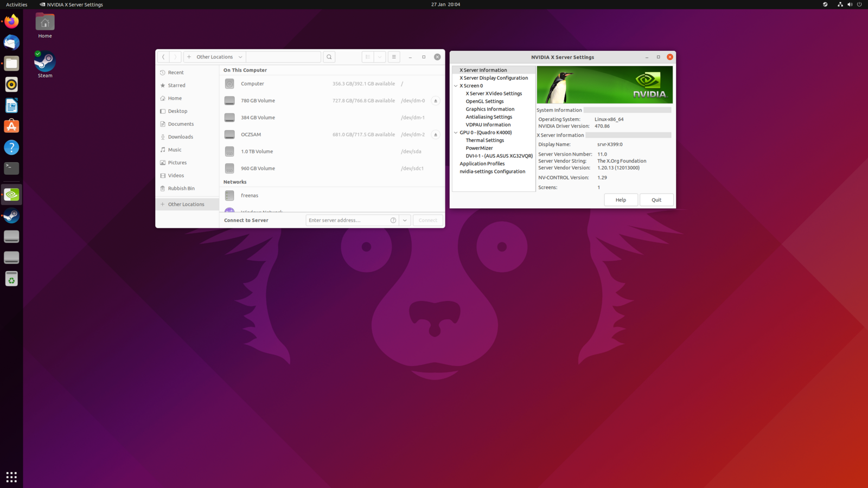Select Starred in the Files sidebar
868x488 pixels.
[x=187, y=85]
